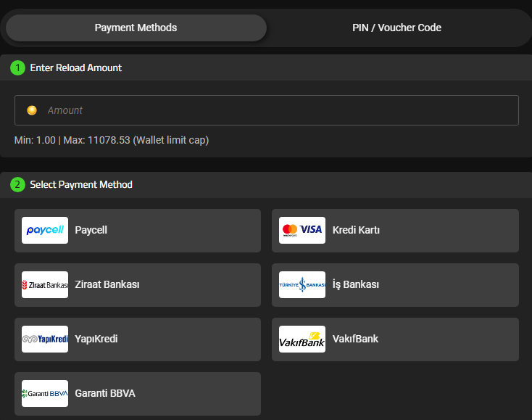Open the PIN / Voucher Code tab
This screenshot has height=420, width=532.
pos(396,28)
